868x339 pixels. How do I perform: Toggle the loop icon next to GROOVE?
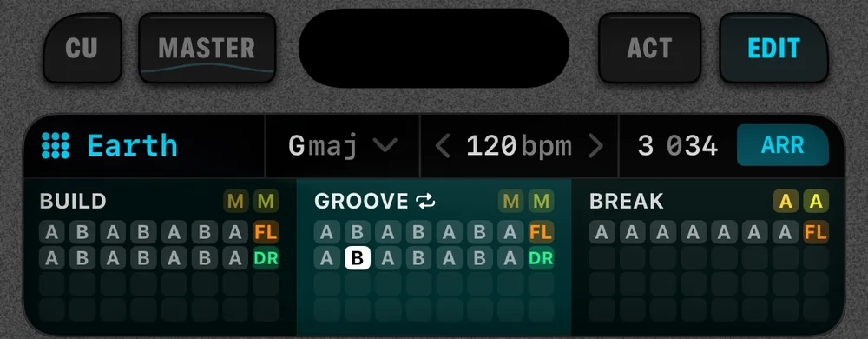coord(426,202)
